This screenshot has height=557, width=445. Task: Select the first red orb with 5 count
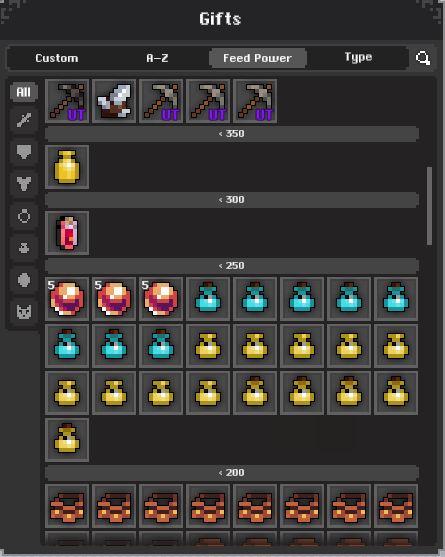pos(67,299)
